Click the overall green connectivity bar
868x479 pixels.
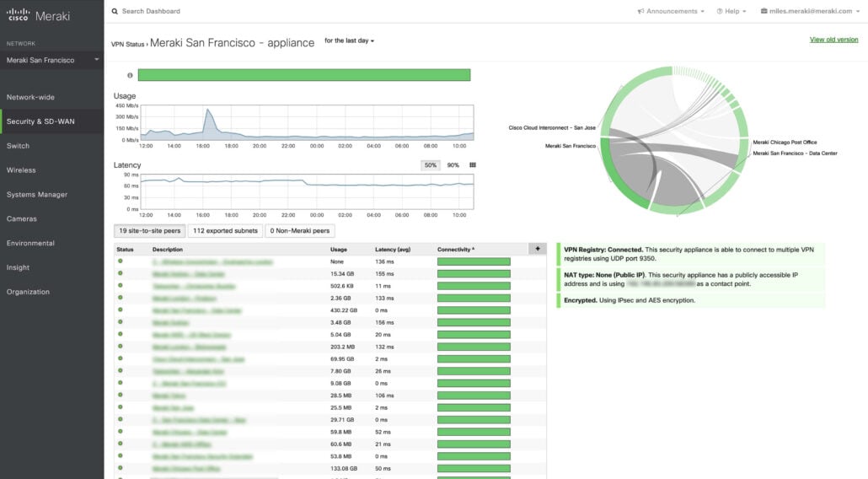(x=304, y=75)
